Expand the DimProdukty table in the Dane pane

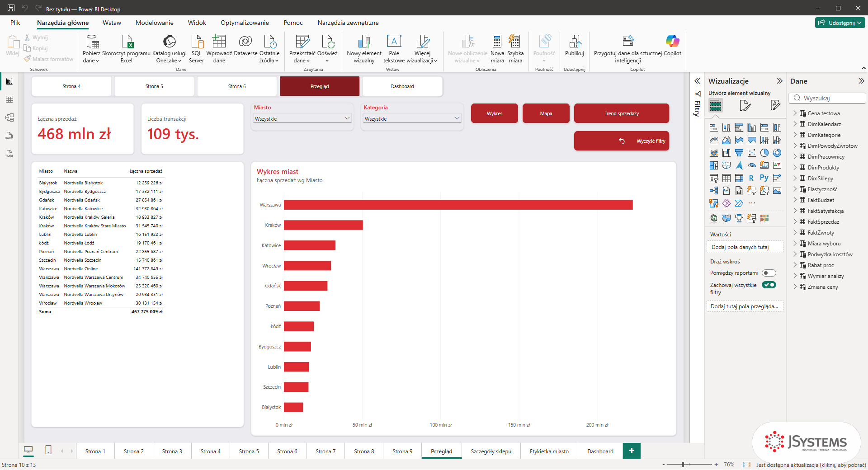(795, 167)
